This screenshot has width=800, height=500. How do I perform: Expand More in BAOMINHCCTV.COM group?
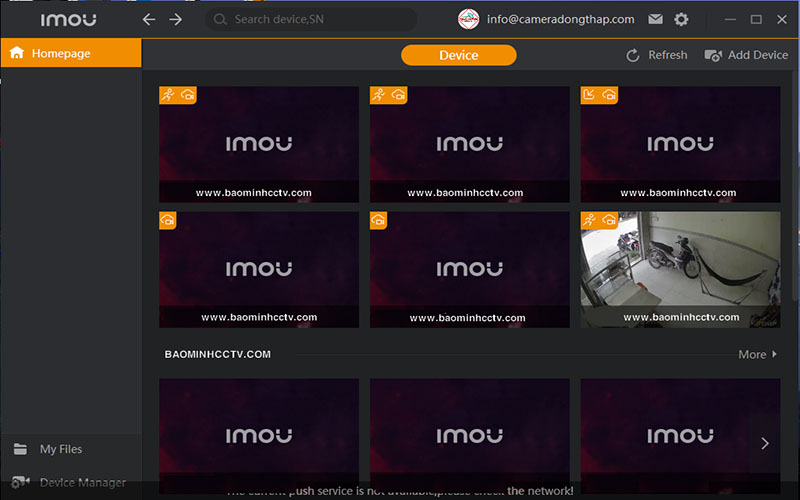point(757,354)
